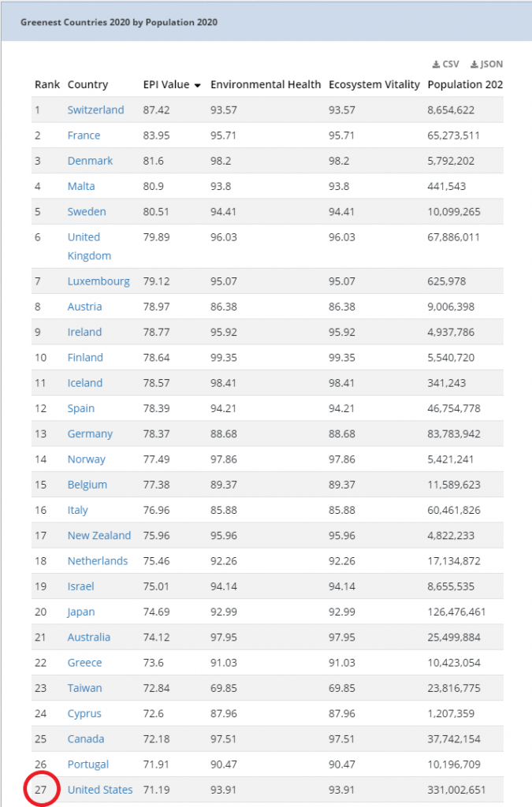Download the table as CSV
This screenshot has height=807, width=532.
tap(445, 65)
